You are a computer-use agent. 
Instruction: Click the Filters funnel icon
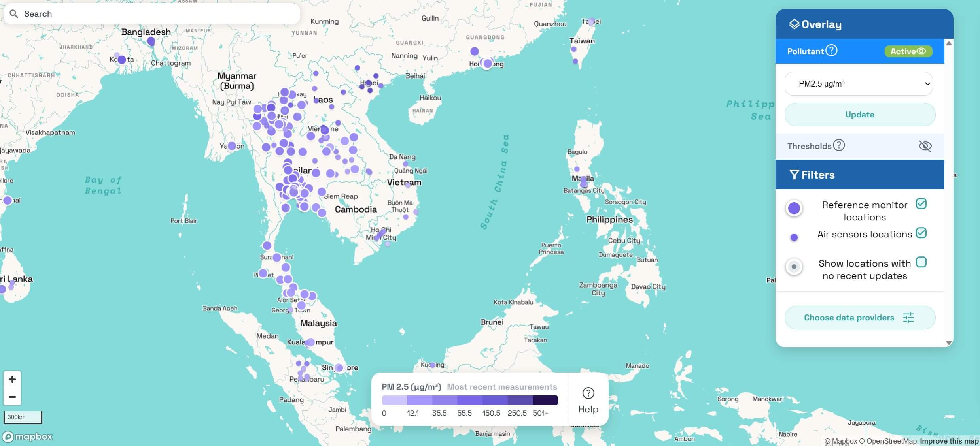click(x=795, y=174)
